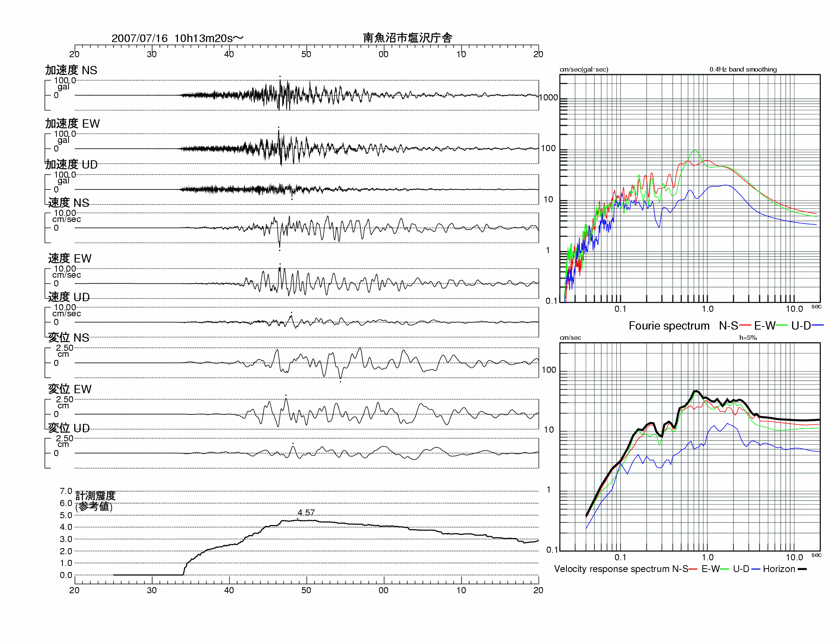Click the 速度 EW waveform label

pos(69,258)
